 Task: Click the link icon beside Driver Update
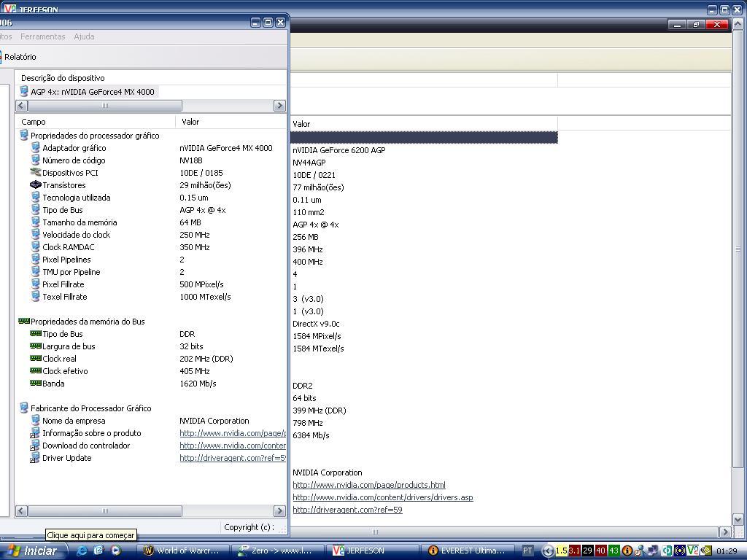point(35,458)
